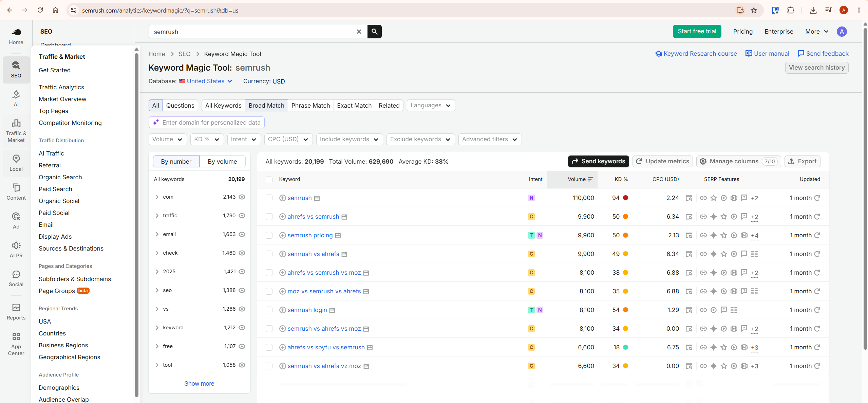Viewport: 868px width, 403px height.
Task: Click the Start free trial button
Action: point(697,31)
